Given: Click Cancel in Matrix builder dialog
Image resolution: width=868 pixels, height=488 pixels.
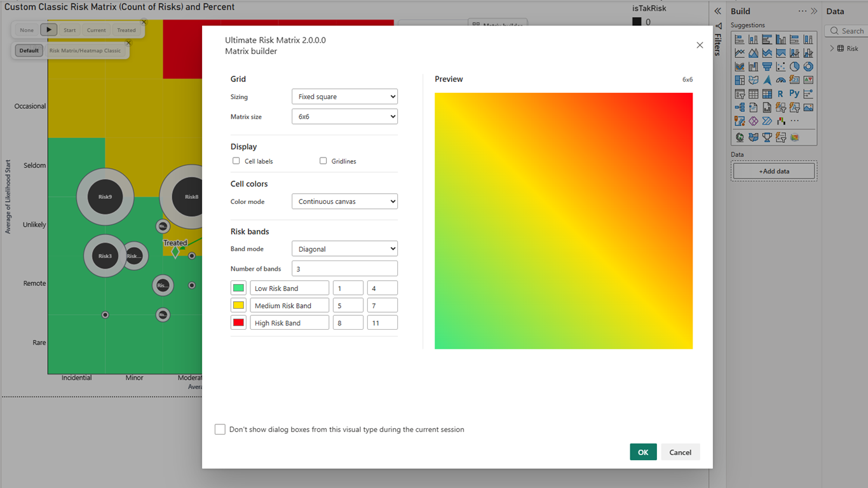Looking at the screenshot, I should pyautogui.click(x=680, y=452).
